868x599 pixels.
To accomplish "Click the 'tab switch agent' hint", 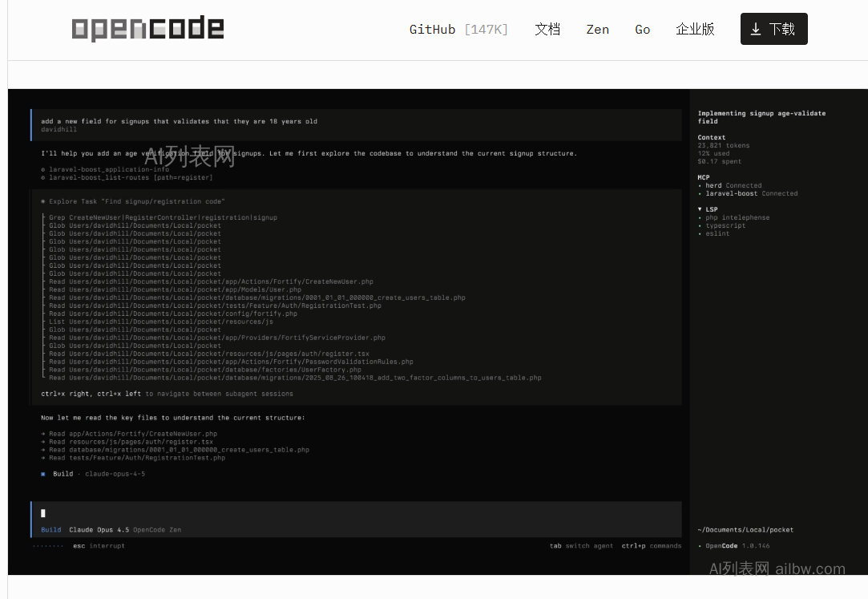I will 581,546.
